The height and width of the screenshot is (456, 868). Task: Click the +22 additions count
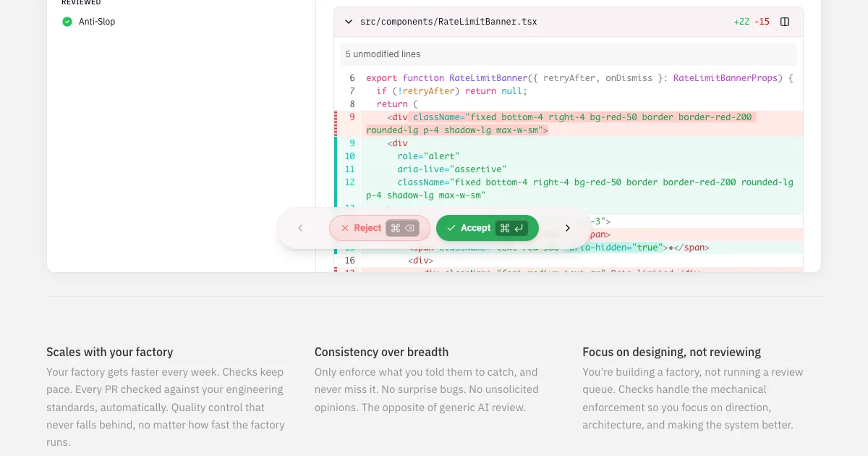[741, 22]
